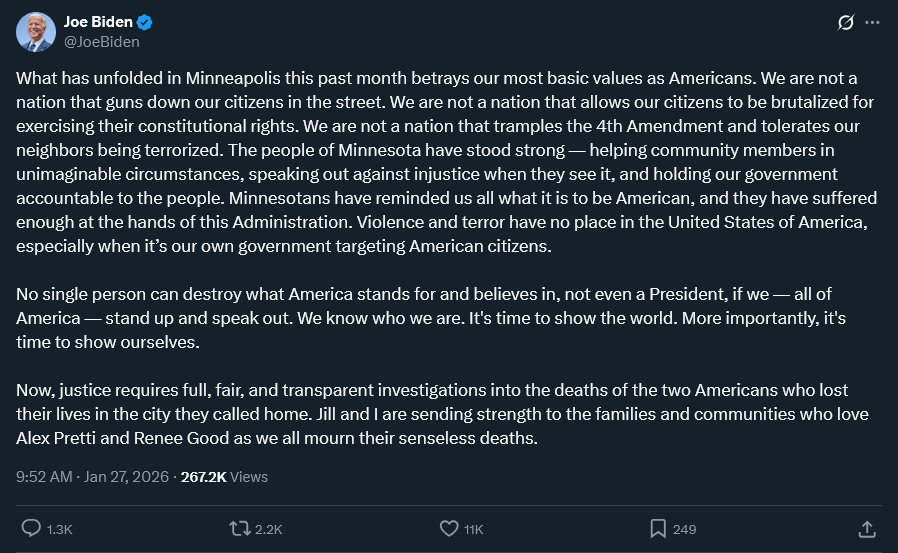Click the 249 bookmarks count
Image resolution: width=898 pixels, height=553 pixels.
[x=684, y=529]
